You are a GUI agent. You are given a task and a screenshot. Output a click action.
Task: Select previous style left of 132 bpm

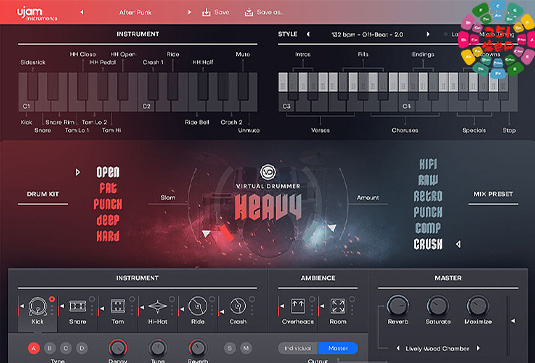coord(308,34)
